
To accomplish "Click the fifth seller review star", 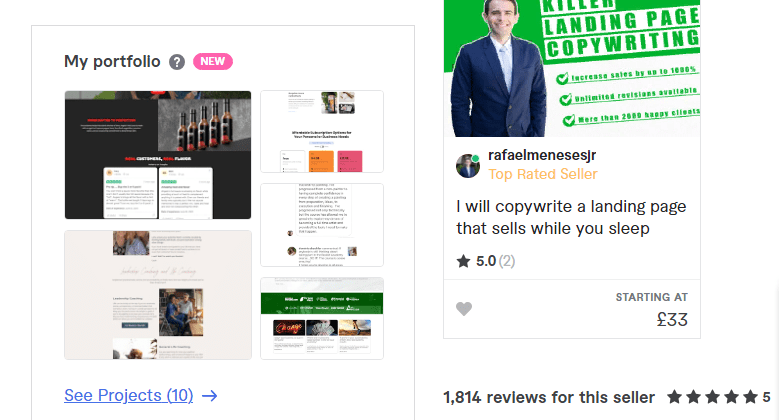I will (750, 397).
